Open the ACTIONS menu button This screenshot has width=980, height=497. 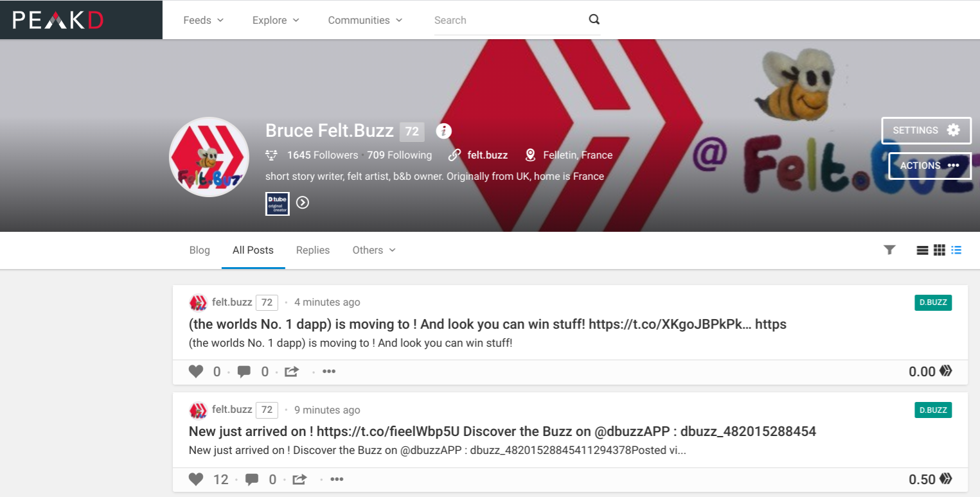click(x=929, y=166)
